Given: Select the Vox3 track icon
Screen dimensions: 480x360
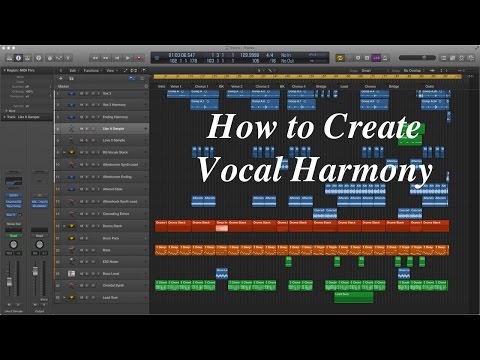Looking at the screenshot, I should pos(71,94).
